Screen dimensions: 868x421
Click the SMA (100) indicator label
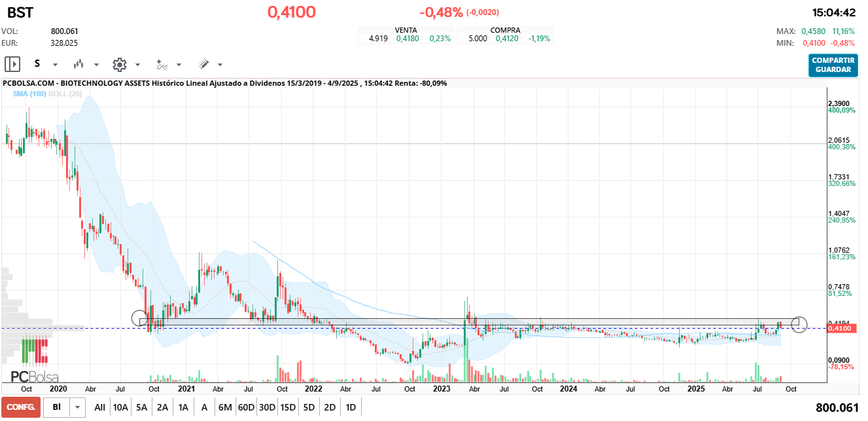30,94
